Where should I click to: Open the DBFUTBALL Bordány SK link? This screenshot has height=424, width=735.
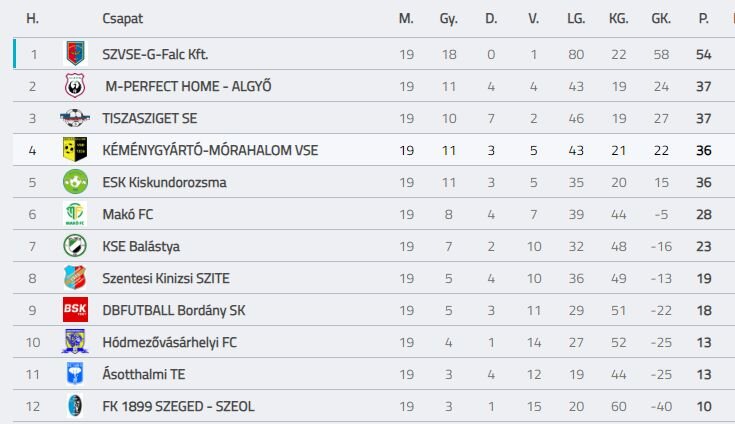click(173, 311)
